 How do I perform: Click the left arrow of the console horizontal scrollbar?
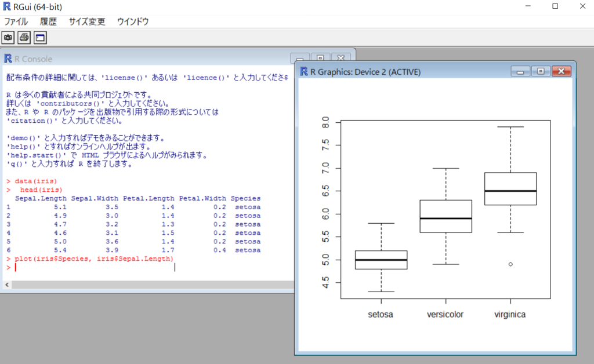tap(7, 285)
